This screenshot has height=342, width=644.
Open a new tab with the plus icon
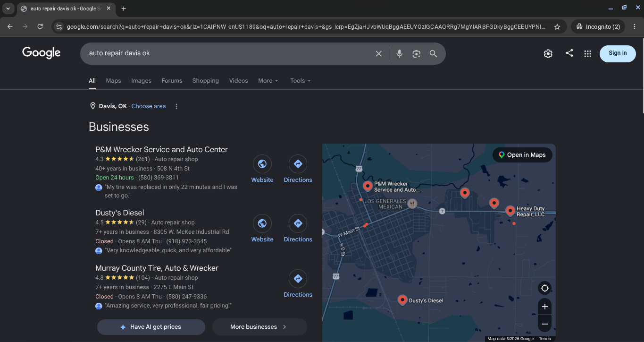tap(124, 9)
